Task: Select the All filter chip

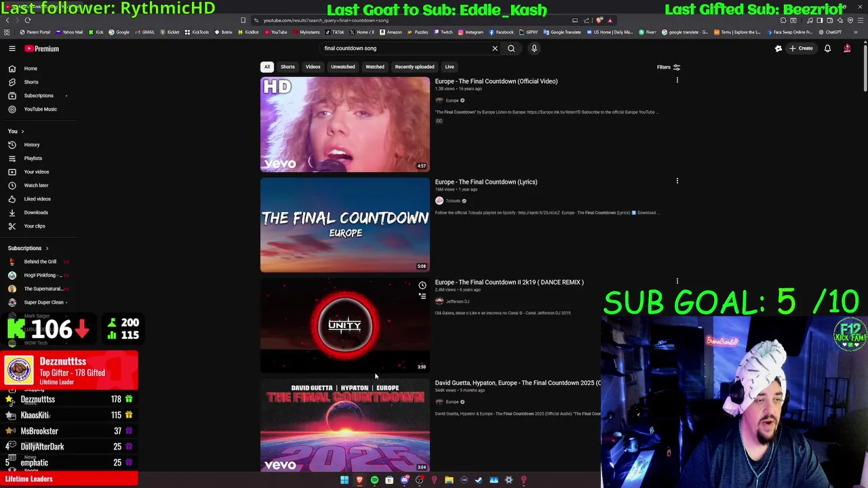Action: (x=267, y=67)
